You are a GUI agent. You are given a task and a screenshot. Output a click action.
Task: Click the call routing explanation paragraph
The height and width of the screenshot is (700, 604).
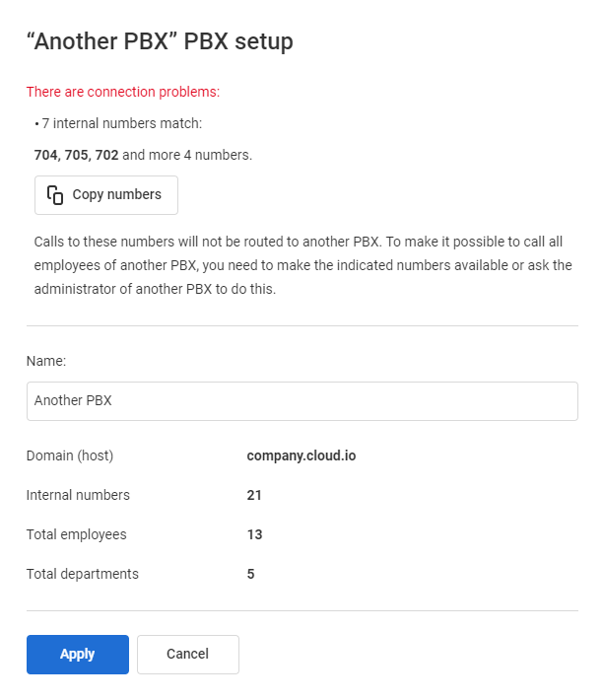coord(302,265)
